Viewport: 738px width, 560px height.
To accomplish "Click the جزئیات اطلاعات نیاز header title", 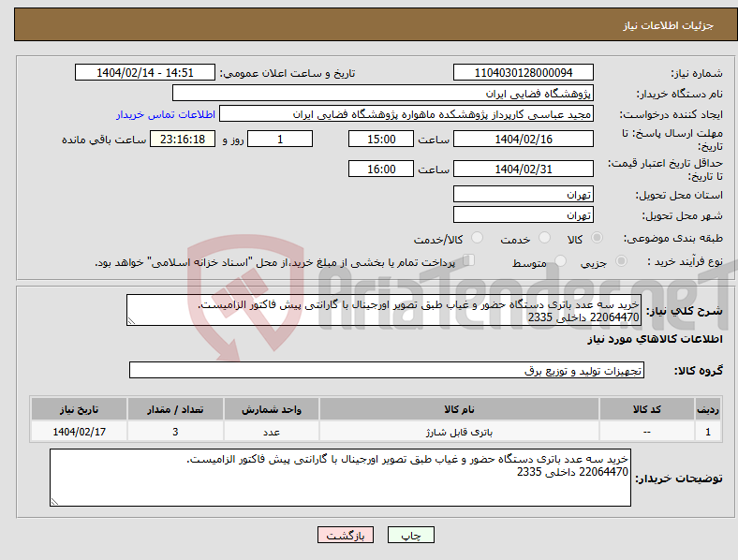I will click(x=669, y=25).
